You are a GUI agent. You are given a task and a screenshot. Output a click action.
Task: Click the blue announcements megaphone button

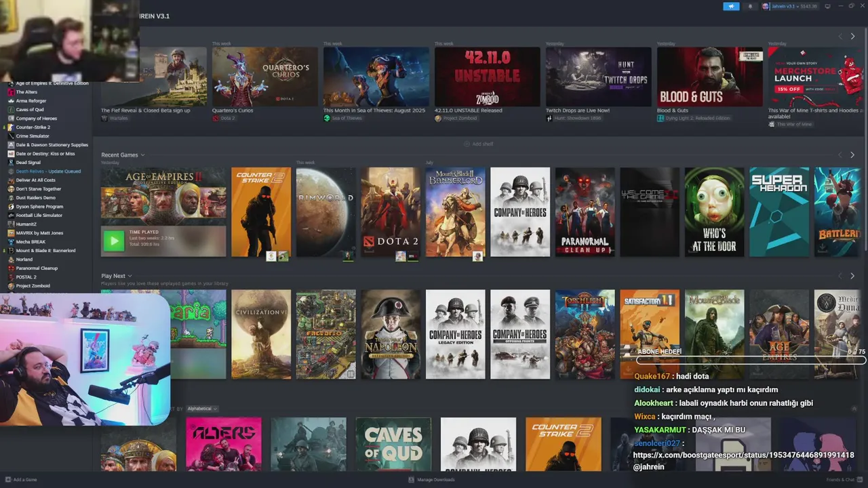pyautogui.click(x=731, y=6)
